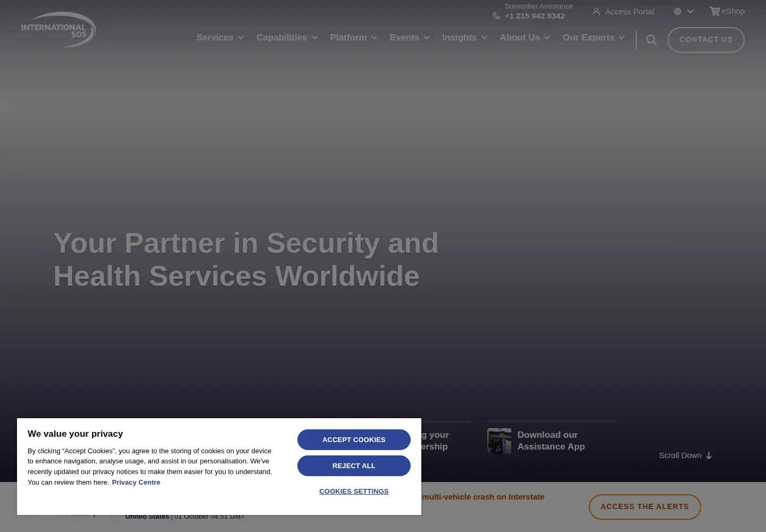The image size is (766, 532).
Task: Click the Contact Us button
Action: click(x=706, y=40)
